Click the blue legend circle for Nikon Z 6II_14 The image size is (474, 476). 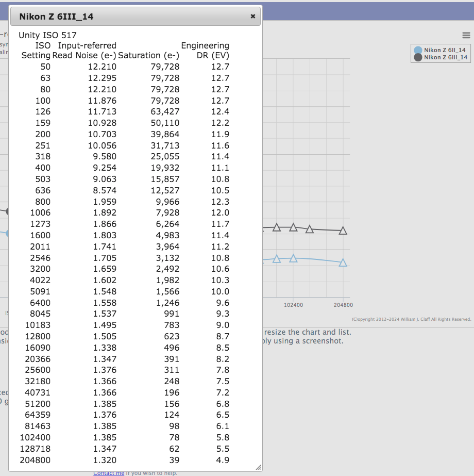pos(418,50)
